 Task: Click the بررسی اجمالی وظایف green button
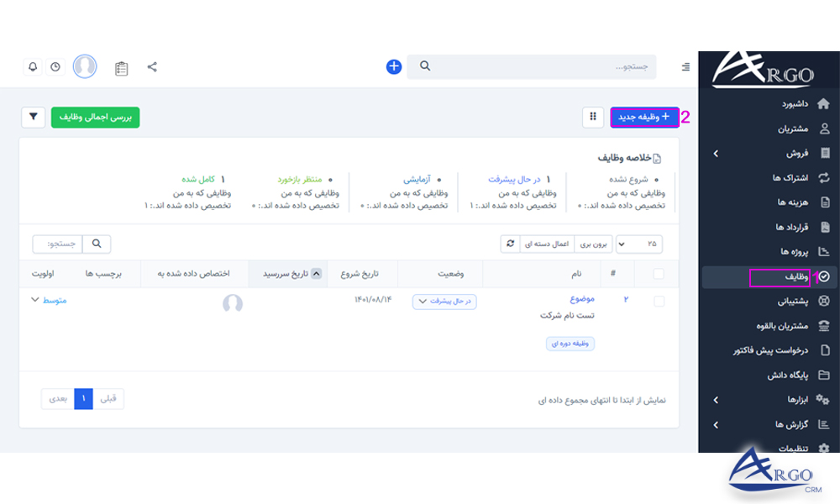[x=95, y=118]
